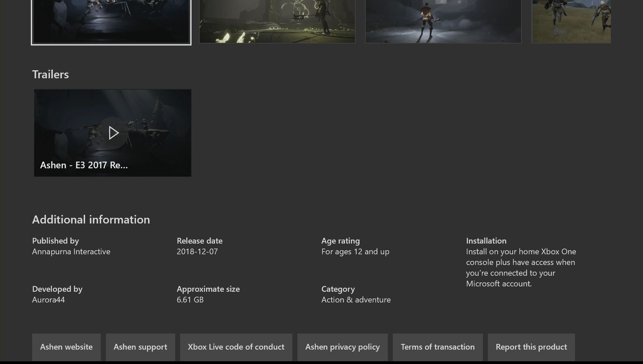Screen dimensions: 643x364
Task: Click the approximate size '6.61 GB'
Action: (190, 300)
